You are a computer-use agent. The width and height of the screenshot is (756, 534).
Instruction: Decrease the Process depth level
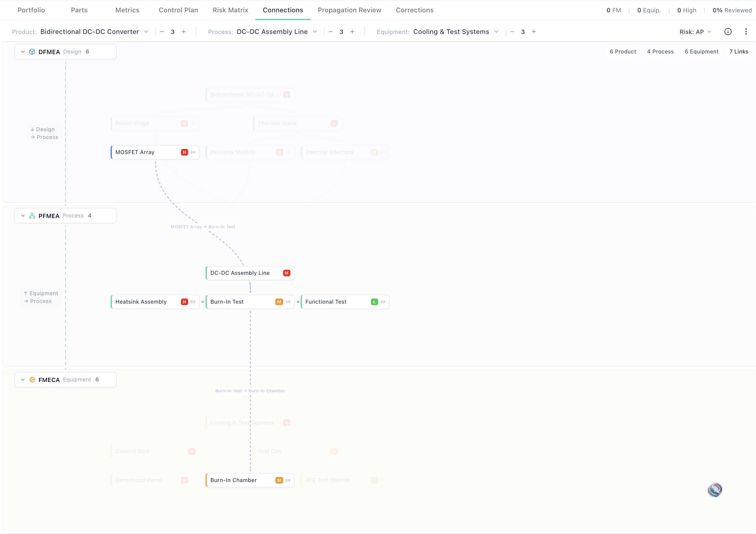331,32
